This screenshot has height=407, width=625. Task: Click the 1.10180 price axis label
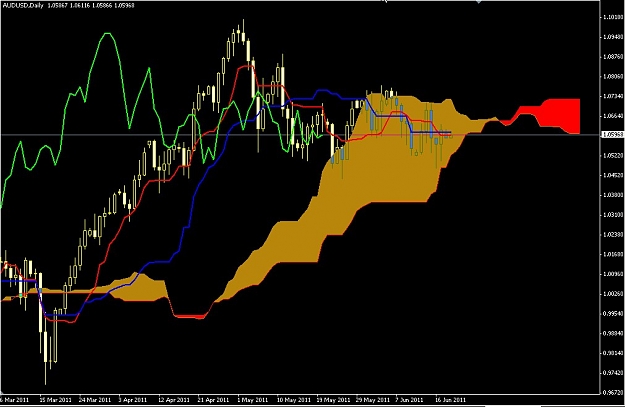614,17
